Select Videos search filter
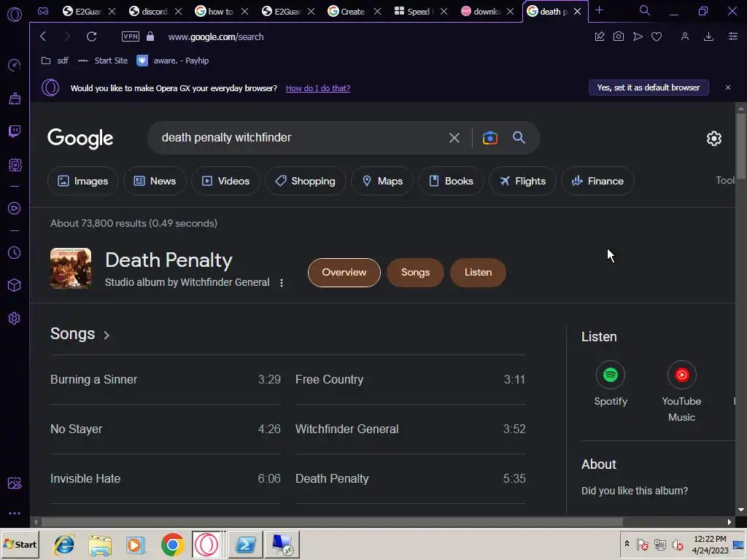 (225, 181)
